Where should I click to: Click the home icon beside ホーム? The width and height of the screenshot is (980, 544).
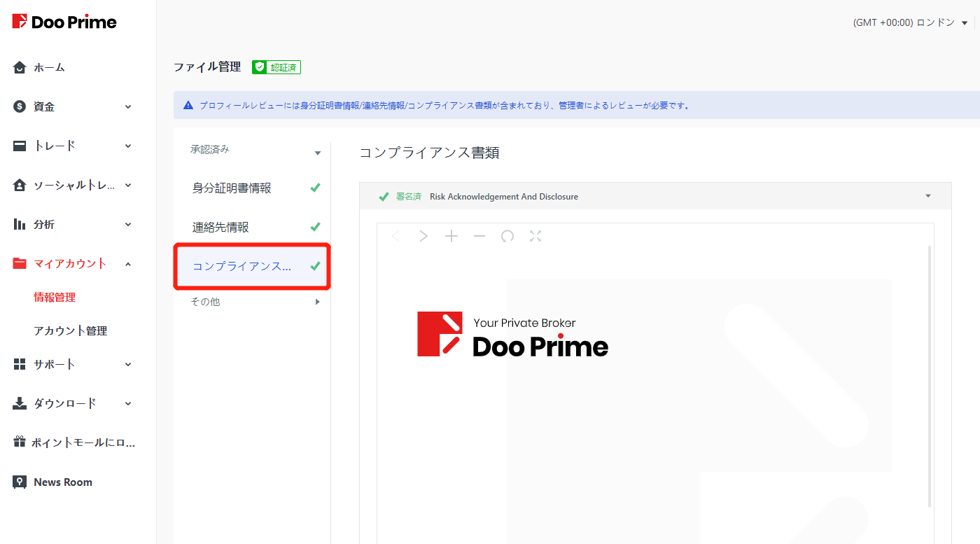[x=20, y=67]
